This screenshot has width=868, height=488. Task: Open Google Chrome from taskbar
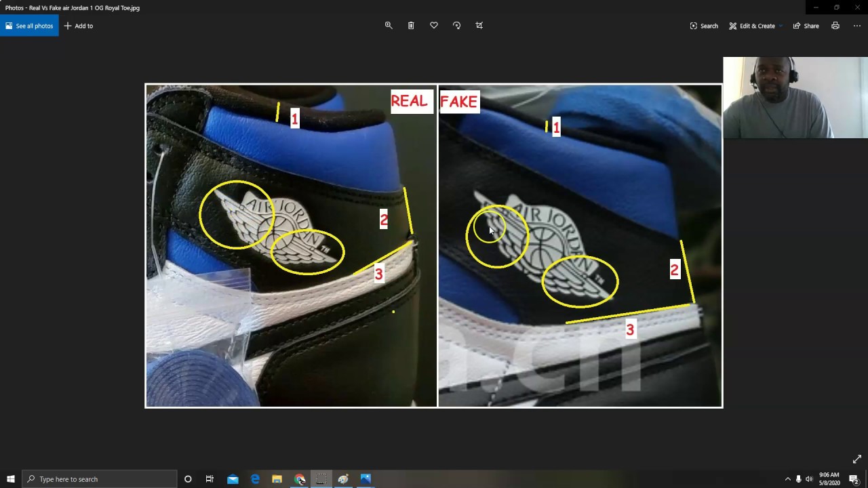[x=300, y=479]
